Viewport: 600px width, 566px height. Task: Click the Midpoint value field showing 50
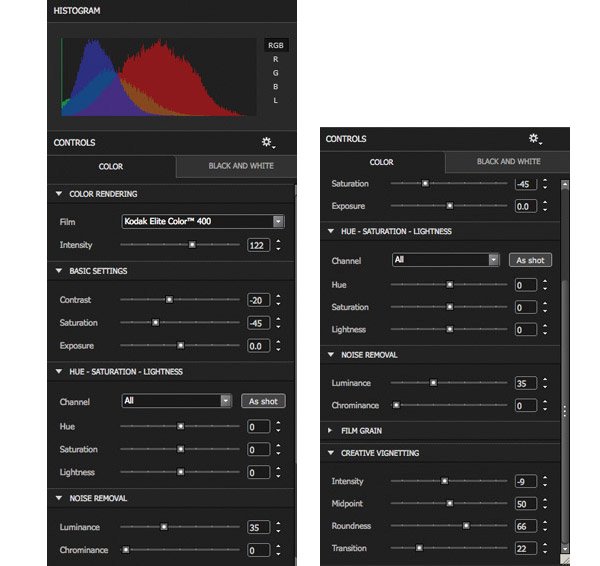click(526, 504)
